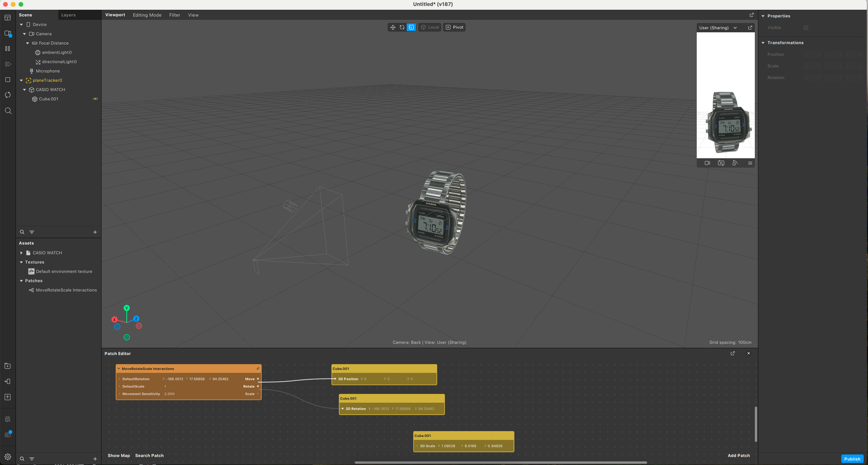
Task: Pop out the Patch Editor window
Action: [x=733, y=353]
